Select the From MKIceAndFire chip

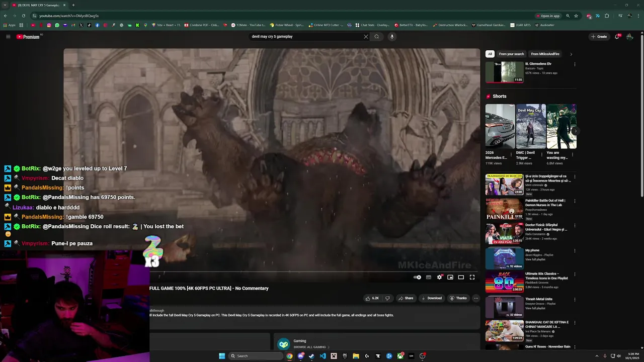point(545,54)
